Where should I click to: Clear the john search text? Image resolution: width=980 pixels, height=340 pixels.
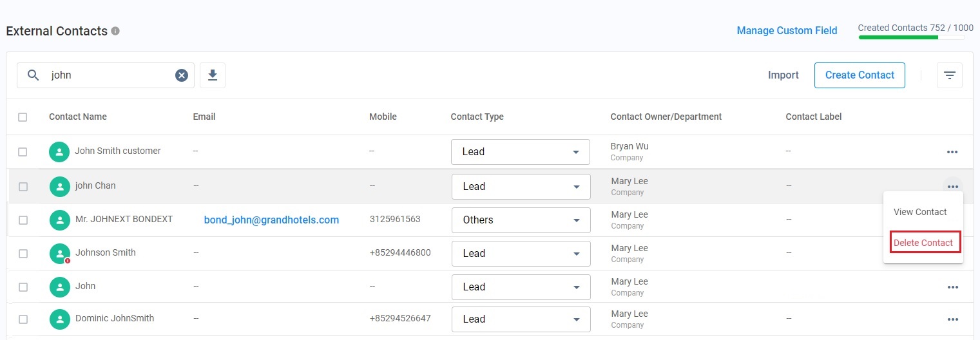[x=182, y=75]
